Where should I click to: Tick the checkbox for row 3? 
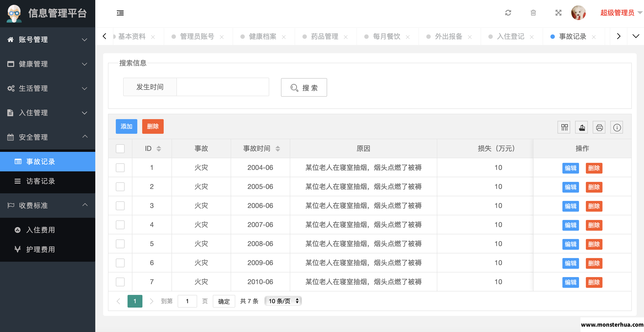tap(120, 206)
